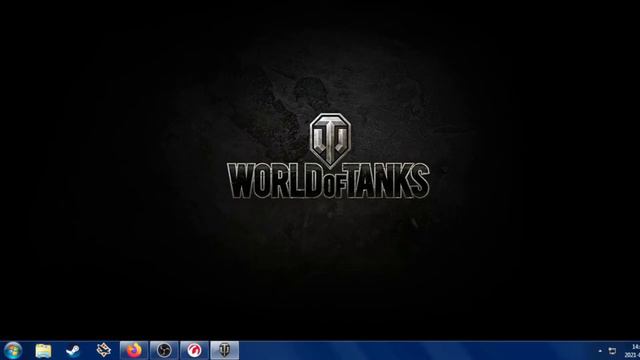Open the pinned app next to Steam
640x360 pixels.
pyautogui.click(x=103, y=351)
